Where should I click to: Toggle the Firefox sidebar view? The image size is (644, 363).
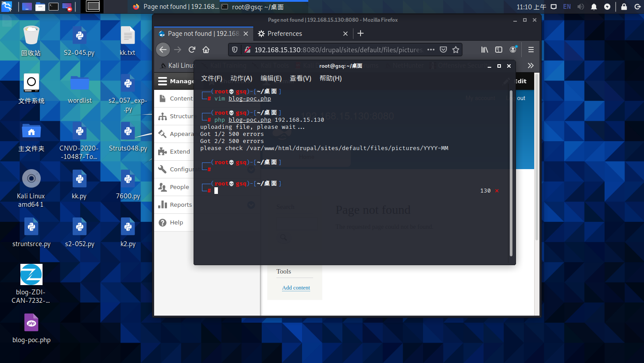tap(499, 50)
